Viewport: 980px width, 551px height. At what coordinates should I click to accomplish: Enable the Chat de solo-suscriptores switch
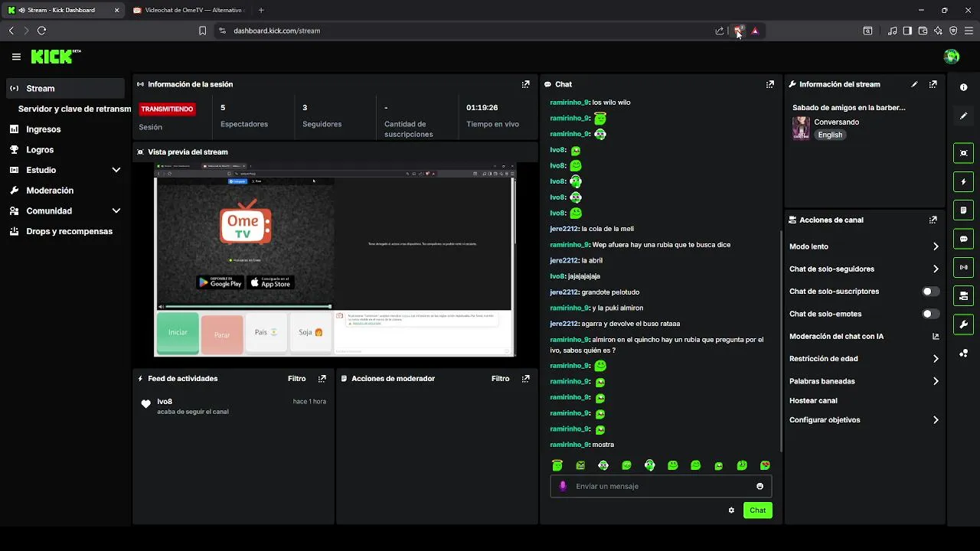pyautogui.click(x=930, y=292)
